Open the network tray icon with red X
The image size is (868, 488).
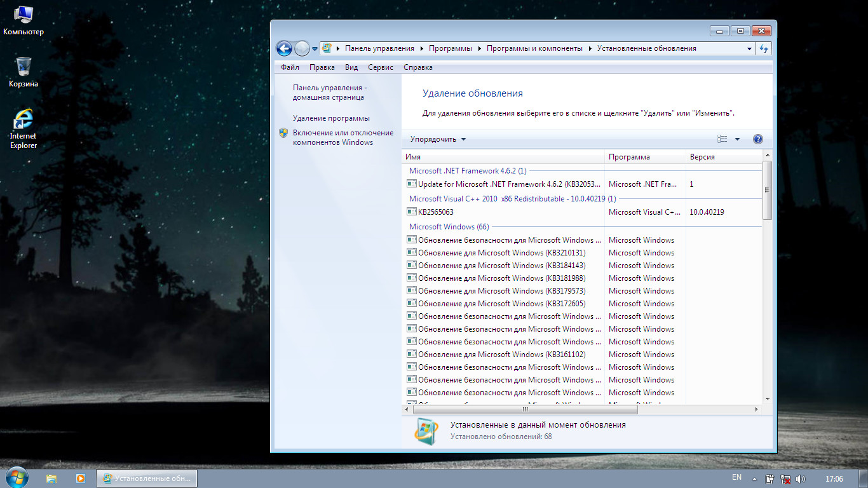click(785, 478)
